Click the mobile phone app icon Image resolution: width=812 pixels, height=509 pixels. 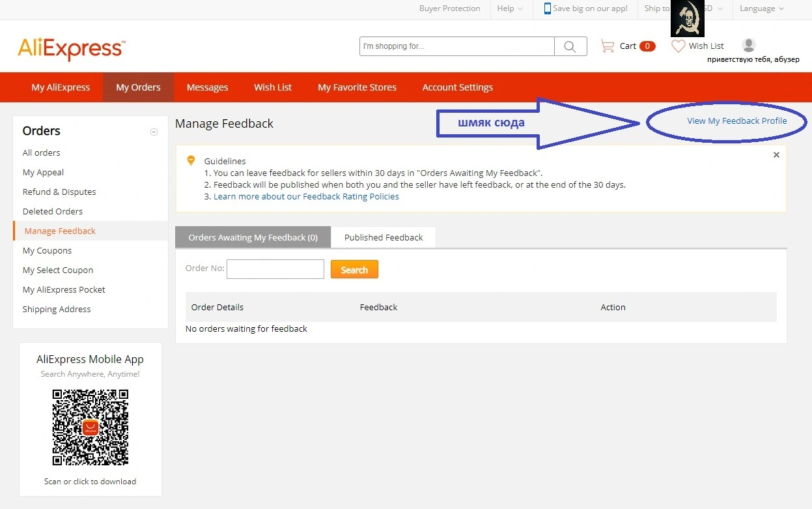coord(548,8)
